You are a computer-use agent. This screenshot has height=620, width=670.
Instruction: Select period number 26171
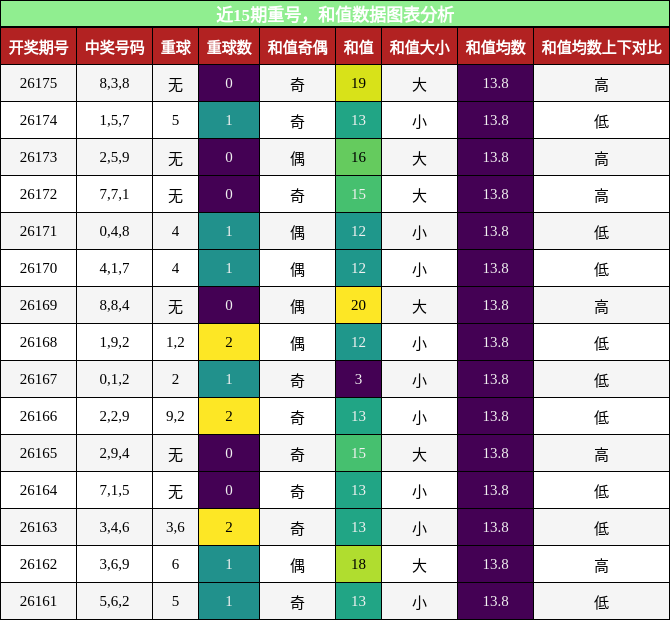pos(38,231)
